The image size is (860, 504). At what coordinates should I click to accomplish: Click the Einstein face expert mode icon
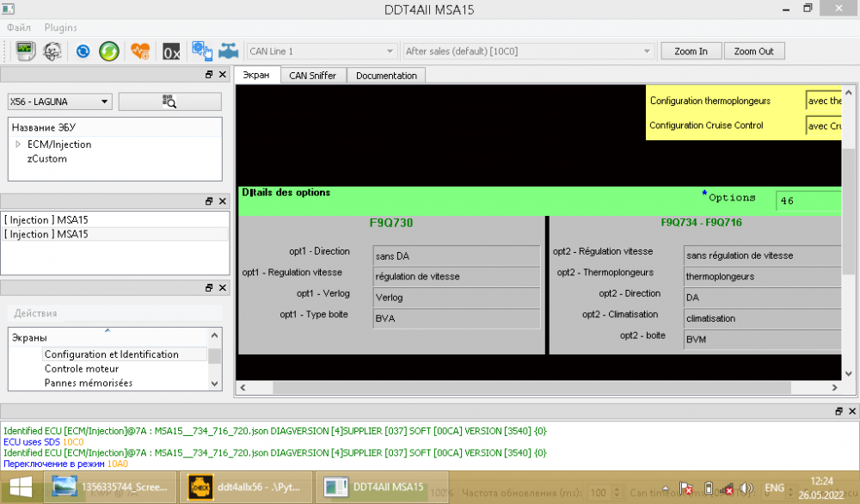[52, 52]
